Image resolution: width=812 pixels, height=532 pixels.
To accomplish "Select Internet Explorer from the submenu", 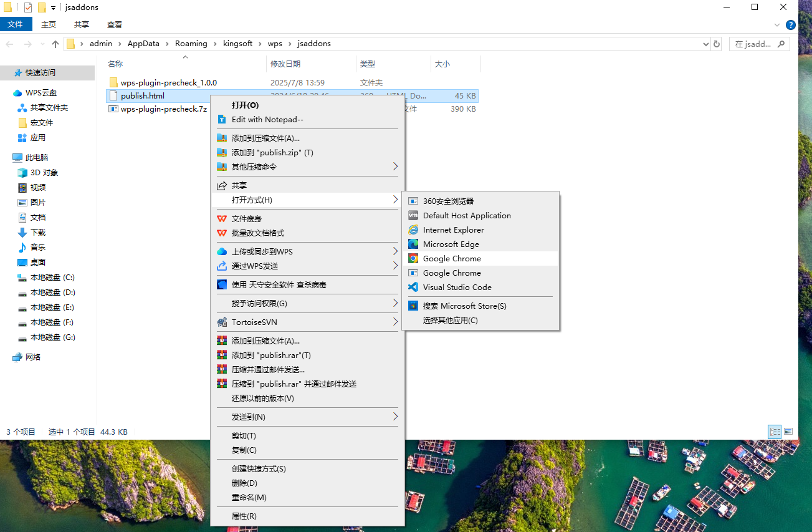I will click(453, 230).
